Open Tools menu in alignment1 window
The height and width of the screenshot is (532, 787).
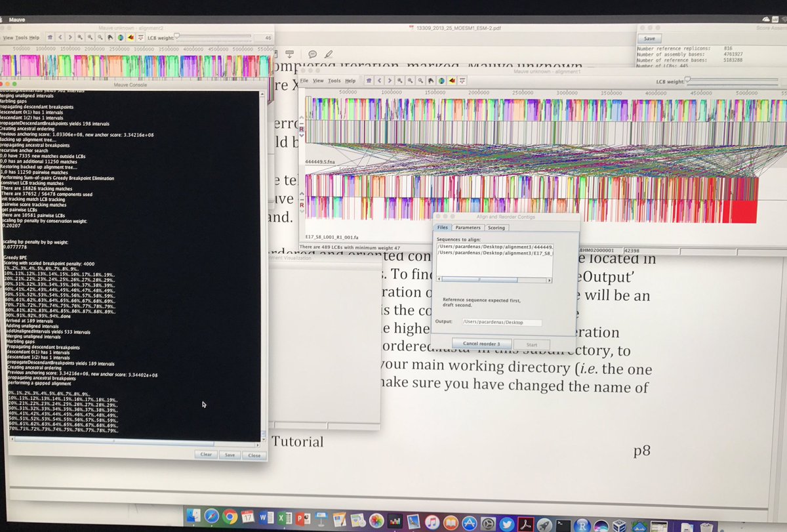tap(334, 81)
